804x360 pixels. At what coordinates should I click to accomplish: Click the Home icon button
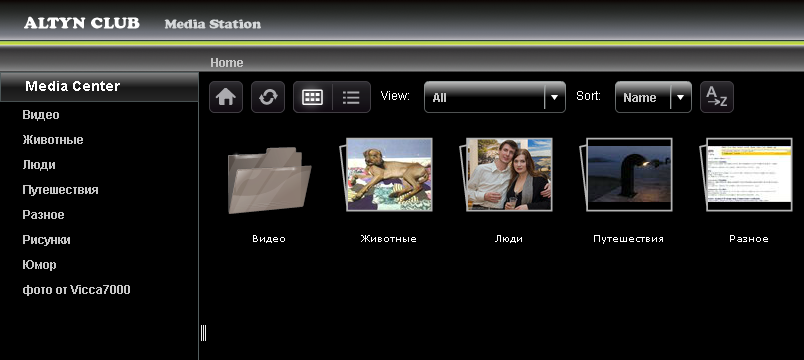point(226,97)
